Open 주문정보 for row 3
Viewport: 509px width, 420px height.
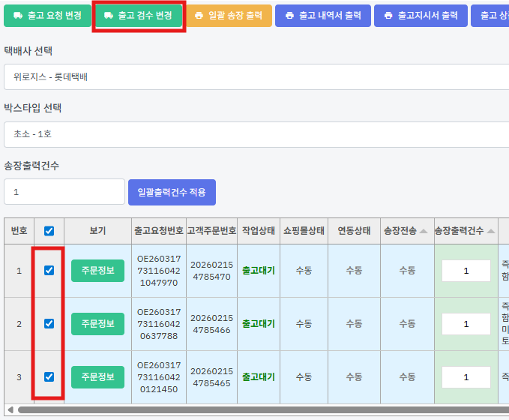[97, 376]
